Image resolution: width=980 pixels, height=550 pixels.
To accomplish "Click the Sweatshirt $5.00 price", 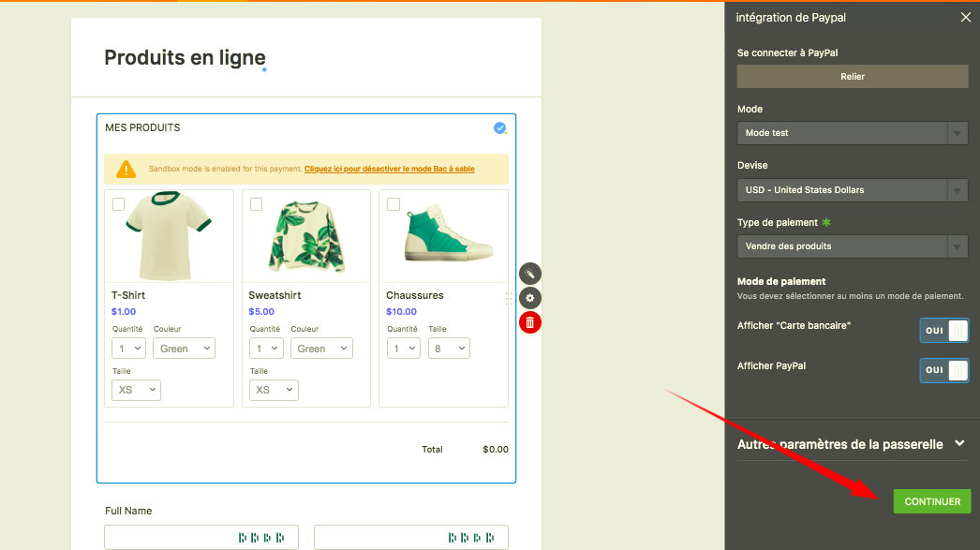I will coord(261,311).
